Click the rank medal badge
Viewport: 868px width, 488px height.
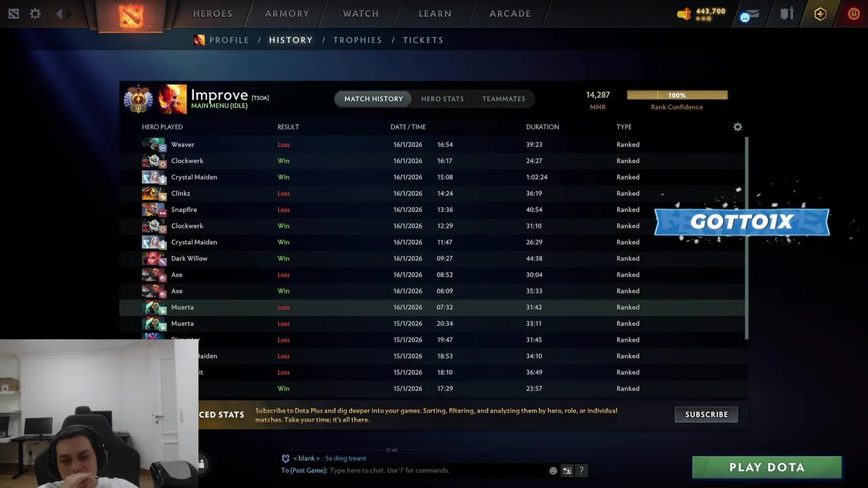[x=138, y=100]
